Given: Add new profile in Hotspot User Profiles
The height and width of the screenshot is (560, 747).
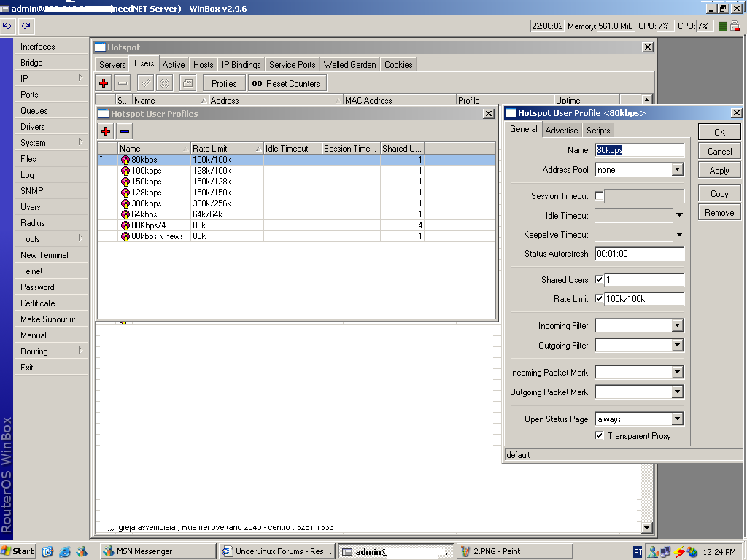Looking at the screenshot, I should [107, 131].
